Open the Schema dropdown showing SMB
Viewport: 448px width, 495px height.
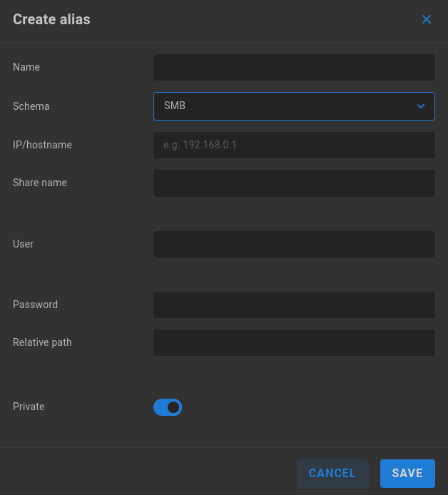tap(294, 106)
